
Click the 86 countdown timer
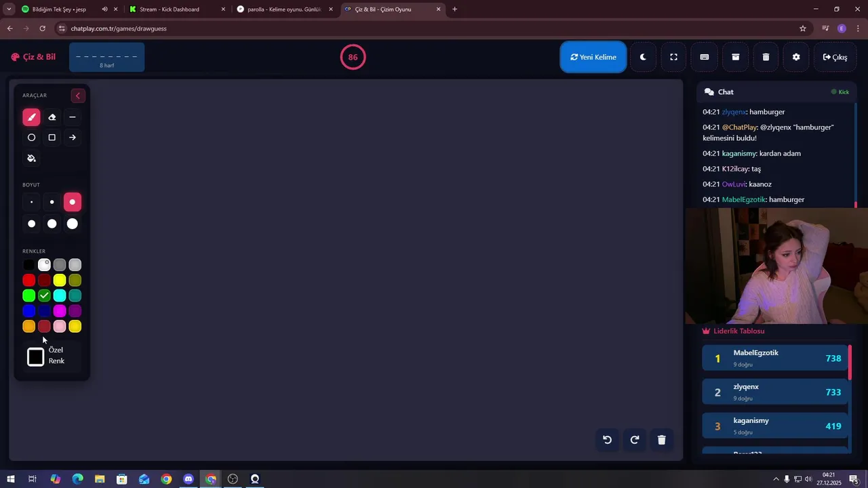[353, 57]
